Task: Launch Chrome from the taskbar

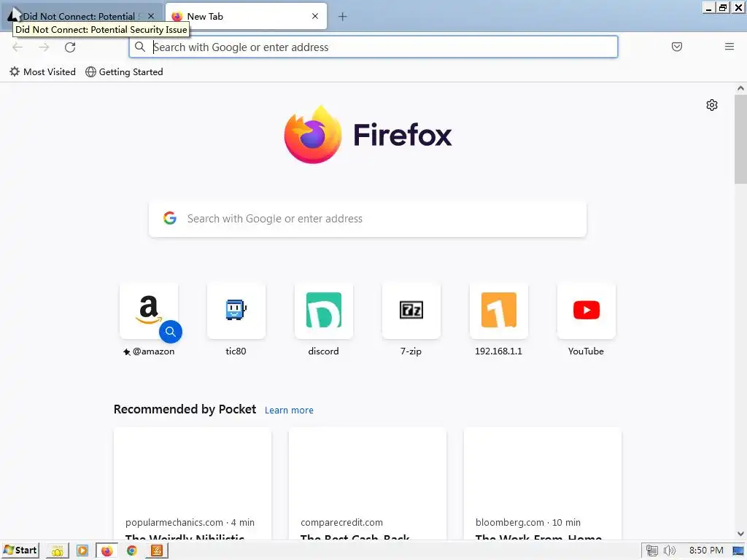Action: click(x=132, y=551)
